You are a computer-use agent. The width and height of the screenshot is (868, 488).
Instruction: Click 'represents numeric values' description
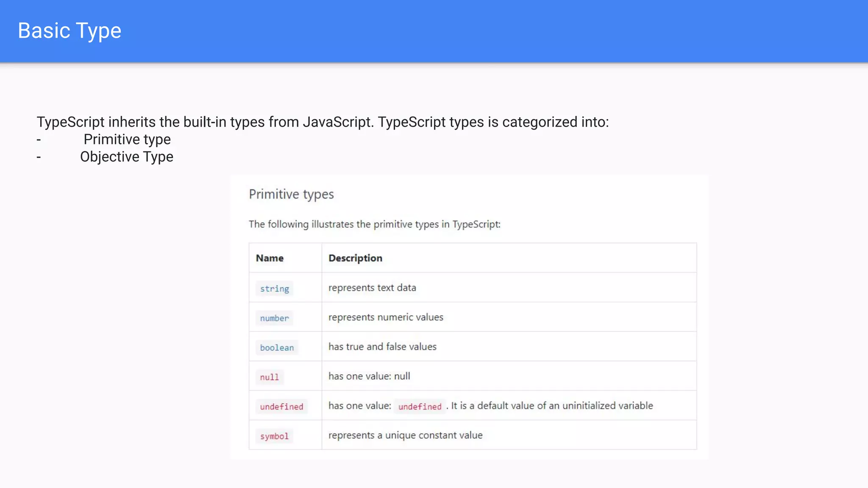coord(386,317)
